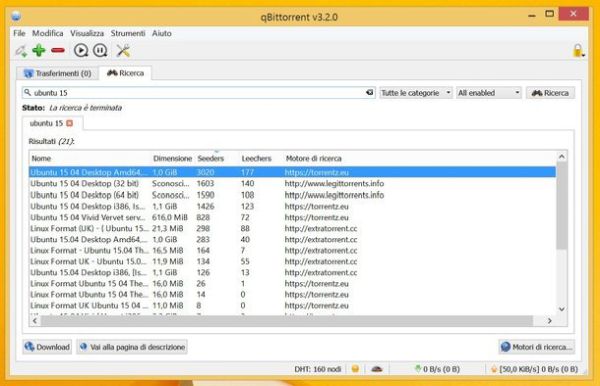Click the green plus add torrent icon
The image size is (600, 386).
(x=39, y=50)
